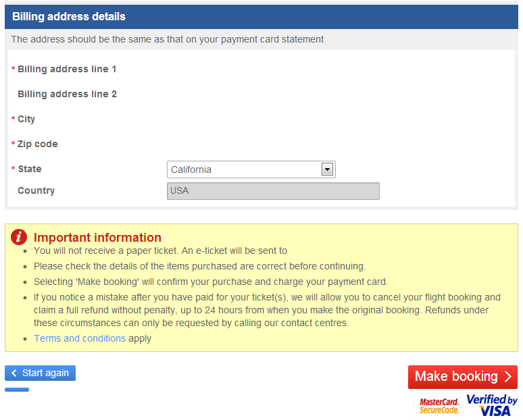Open the State dropdown arrow
This screenshot has width=523, height=420.
tap(327, 169)
